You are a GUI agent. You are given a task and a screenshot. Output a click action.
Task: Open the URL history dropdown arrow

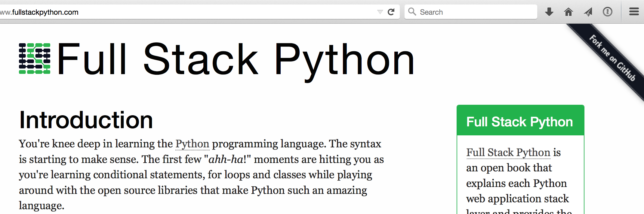[380, 12]
